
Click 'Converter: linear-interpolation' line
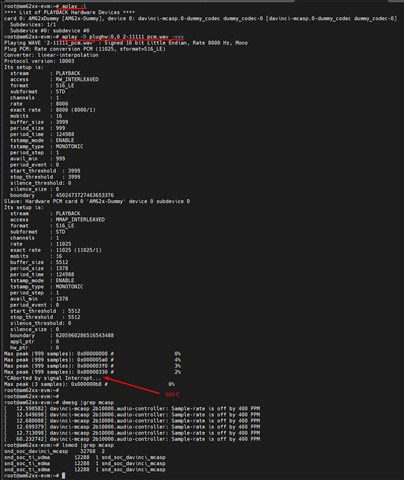click(x=51, y=55)
